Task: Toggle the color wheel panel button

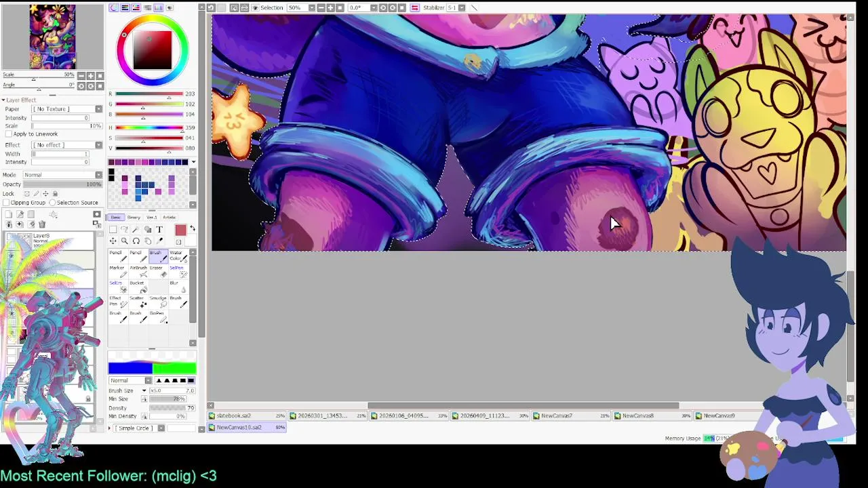Action: 114,7
